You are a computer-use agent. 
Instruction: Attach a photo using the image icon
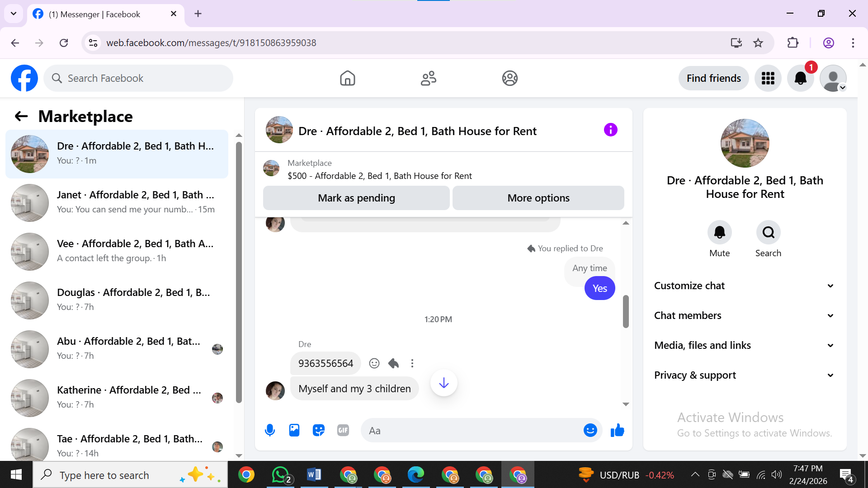click(x=294, y=430)
